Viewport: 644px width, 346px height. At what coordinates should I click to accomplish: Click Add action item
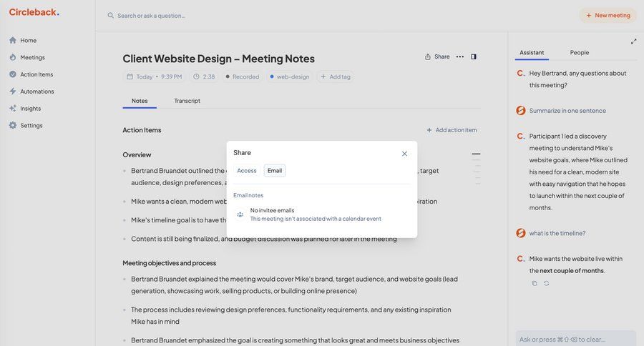452,130
